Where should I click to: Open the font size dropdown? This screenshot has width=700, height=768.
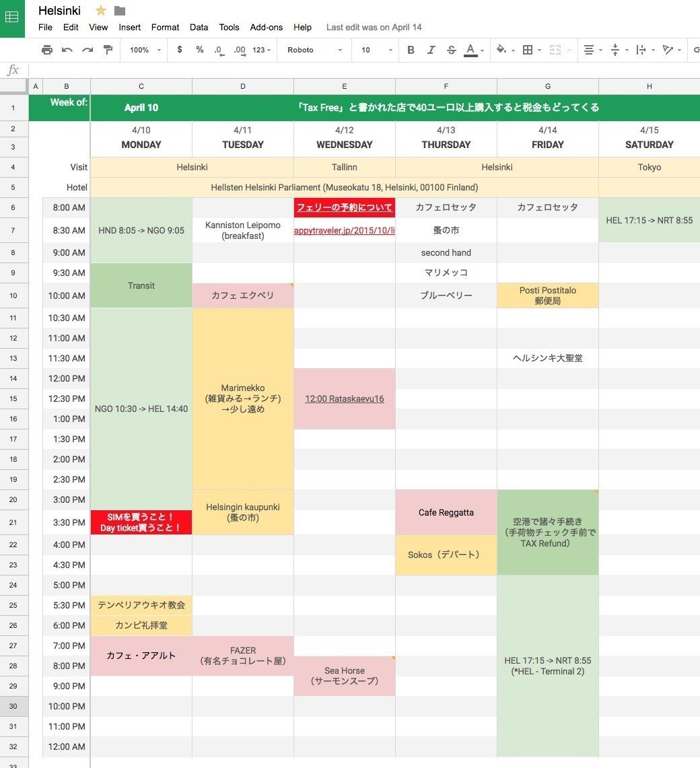point(375,50)
